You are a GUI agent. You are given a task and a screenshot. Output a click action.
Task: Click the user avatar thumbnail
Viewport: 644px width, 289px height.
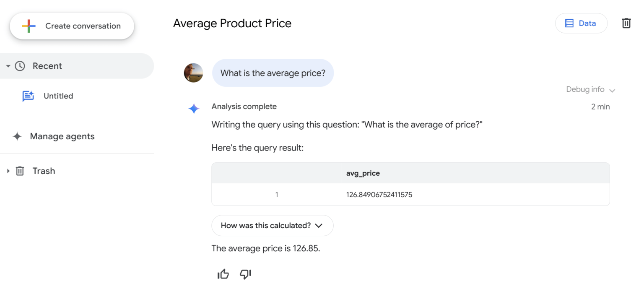coord(193,73)
